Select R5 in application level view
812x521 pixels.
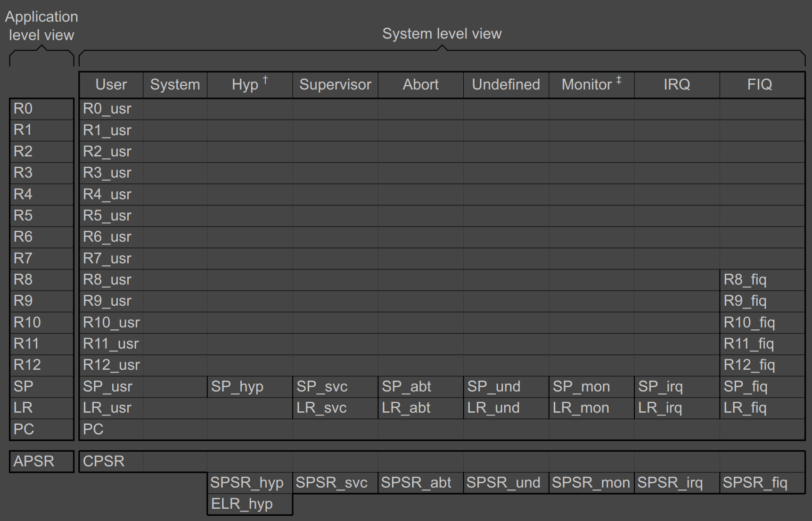42,216
